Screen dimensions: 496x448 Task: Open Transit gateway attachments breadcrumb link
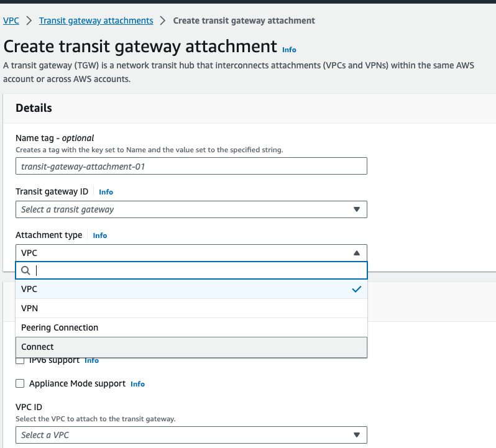[x=96, y=21]
